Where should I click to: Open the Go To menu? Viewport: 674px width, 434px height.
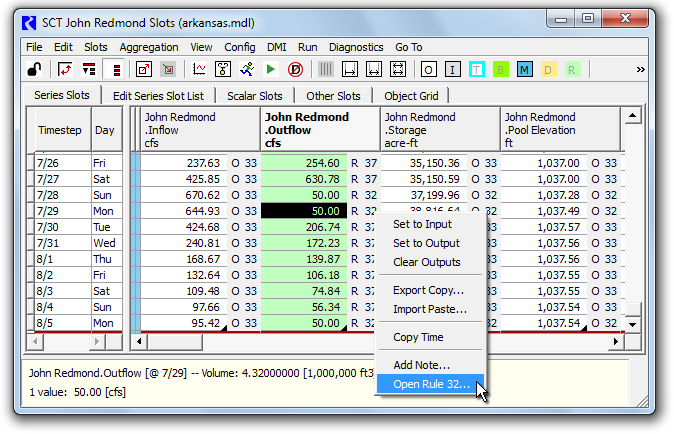(408, 47)
